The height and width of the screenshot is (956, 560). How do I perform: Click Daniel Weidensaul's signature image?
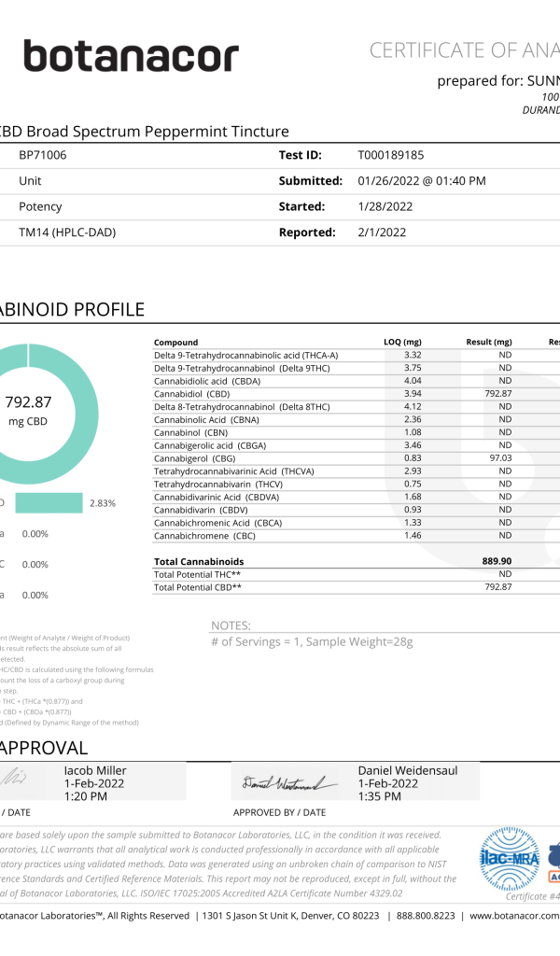pyautogui.click(x=290, y=783)
